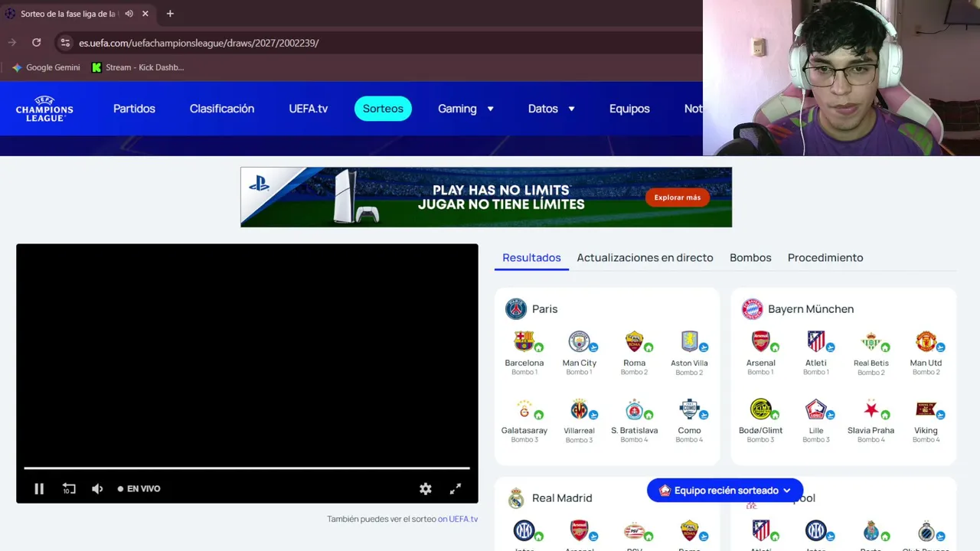Close the Sorteo de la fase liga tab
This screenshot has height=551, width=980.
[145, 14]
